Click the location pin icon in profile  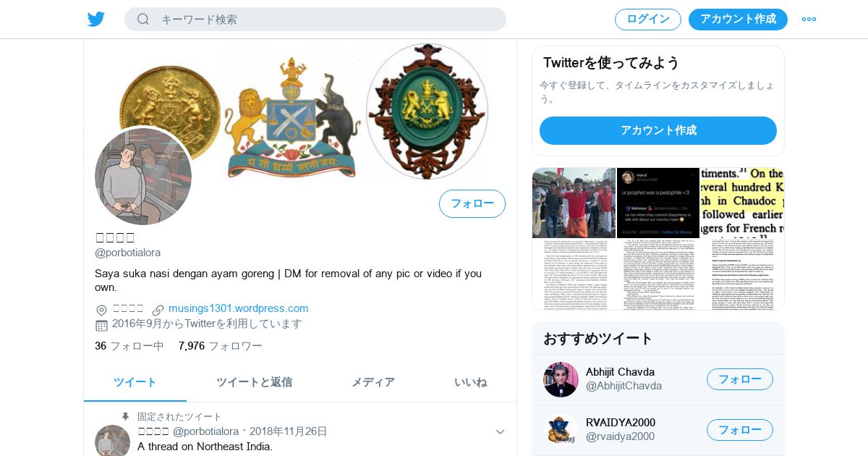[x=101, y=310]
